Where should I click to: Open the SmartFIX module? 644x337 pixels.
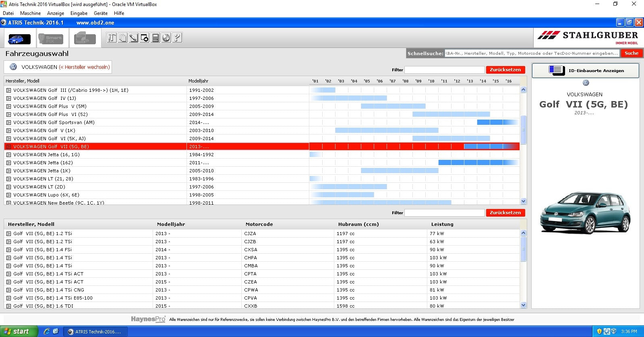[51, 39]
